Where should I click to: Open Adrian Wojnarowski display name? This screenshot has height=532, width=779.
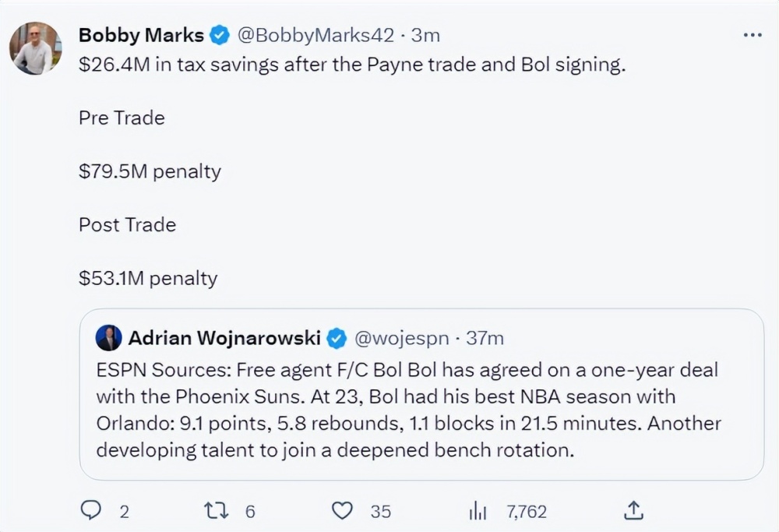pos(226,338)
